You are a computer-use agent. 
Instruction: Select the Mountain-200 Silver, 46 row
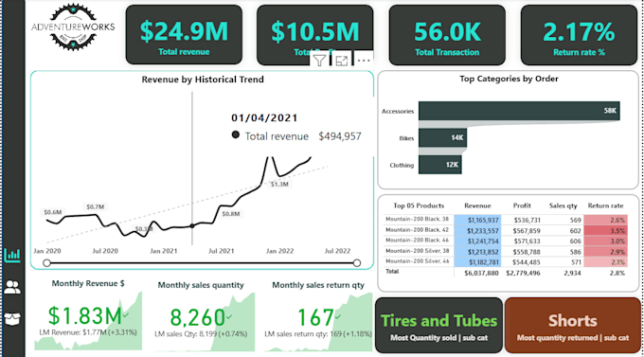[505, 261]
